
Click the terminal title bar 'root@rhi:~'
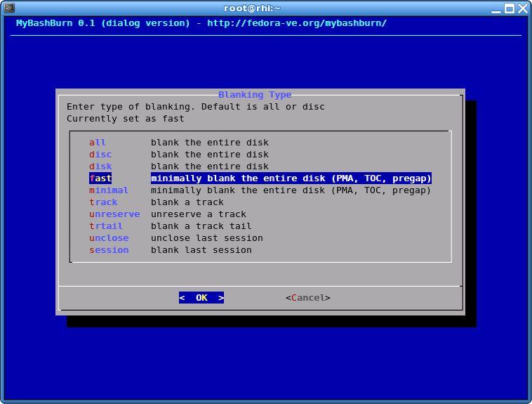coord(252,8)
